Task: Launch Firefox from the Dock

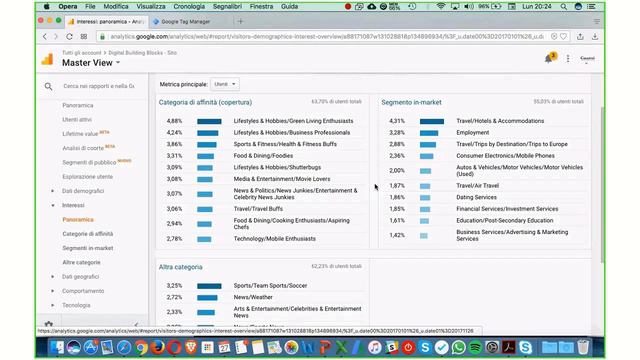Action: click(x=158, y=347)
